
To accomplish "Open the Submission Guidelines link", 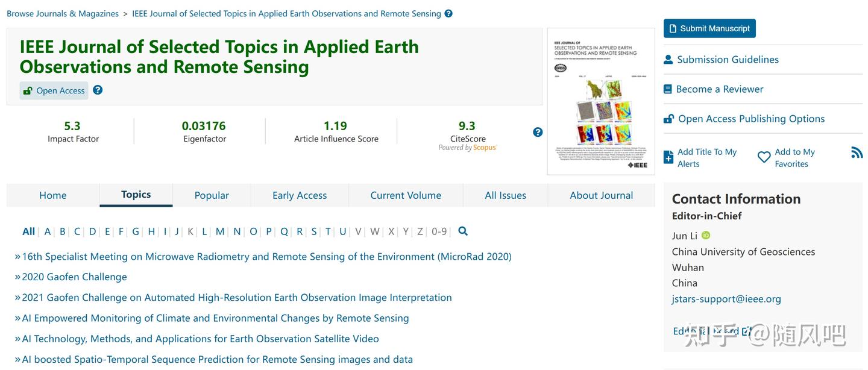I will [728, 60].
